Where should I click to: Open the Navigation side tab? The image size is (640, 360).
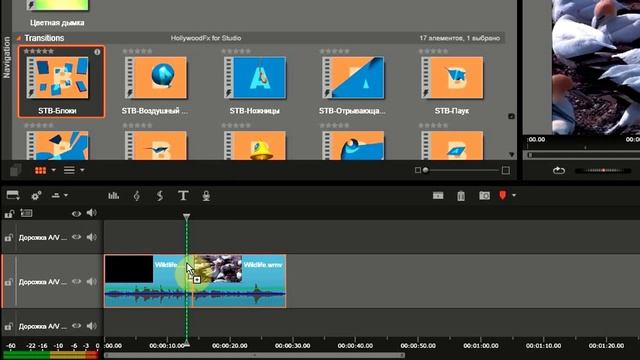click(7, 57)
